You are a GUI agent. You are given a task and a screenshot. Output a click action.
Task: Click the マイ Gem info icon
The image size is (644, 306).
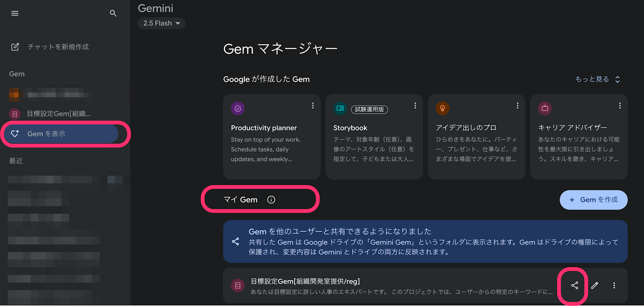[271, 200]
